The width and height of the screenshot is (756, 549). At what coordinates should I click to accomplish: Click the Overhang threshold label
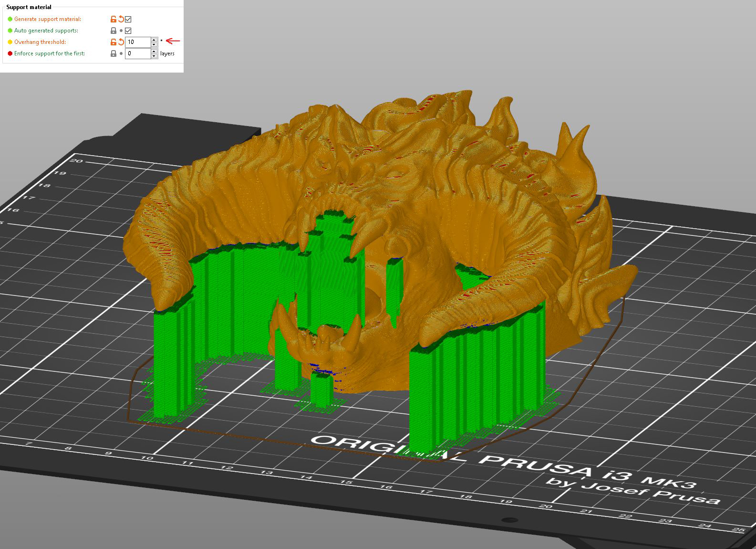[x=40, y=42]
